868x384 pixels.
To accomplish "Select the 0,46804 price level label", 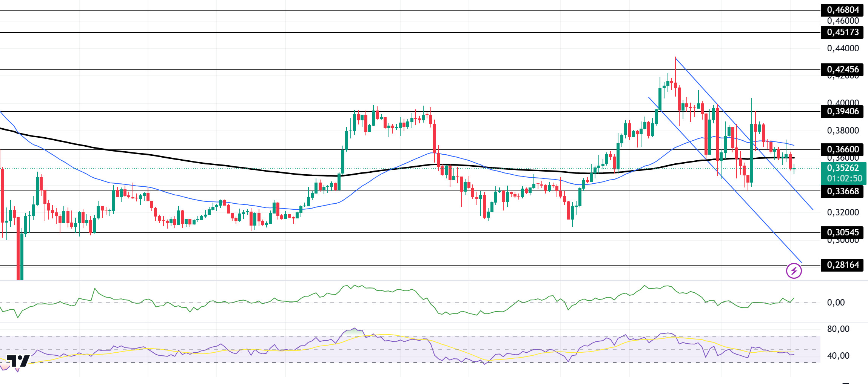I will coord(842,10).
